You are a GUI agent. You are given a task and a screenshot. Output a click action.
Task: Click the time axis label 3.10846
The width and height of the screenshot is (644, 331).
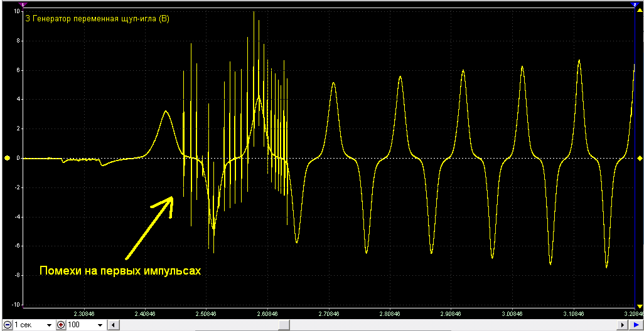[x=574, y=314]
